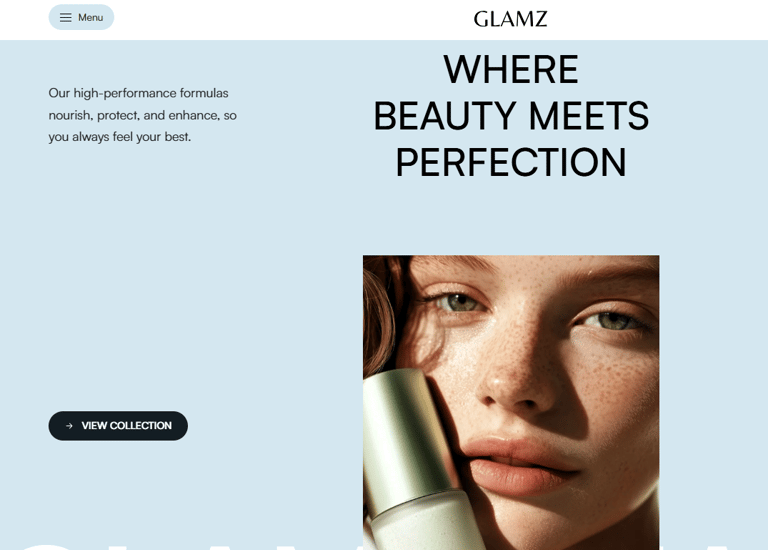Click the word WHERE in the headline
Image resolution: width=768 pixels, height=550 pixels.
tap(511, 70)
